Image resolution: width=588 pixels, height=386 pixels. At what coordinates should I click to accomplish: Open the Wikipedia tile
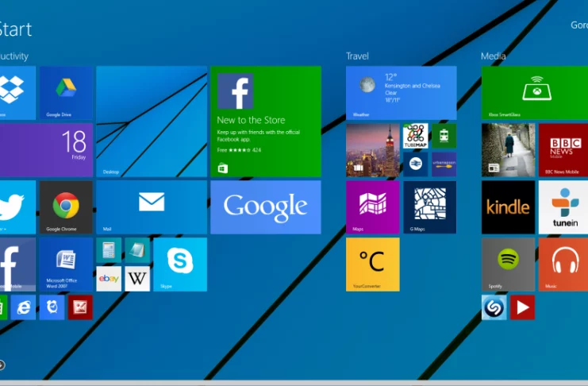137,279
